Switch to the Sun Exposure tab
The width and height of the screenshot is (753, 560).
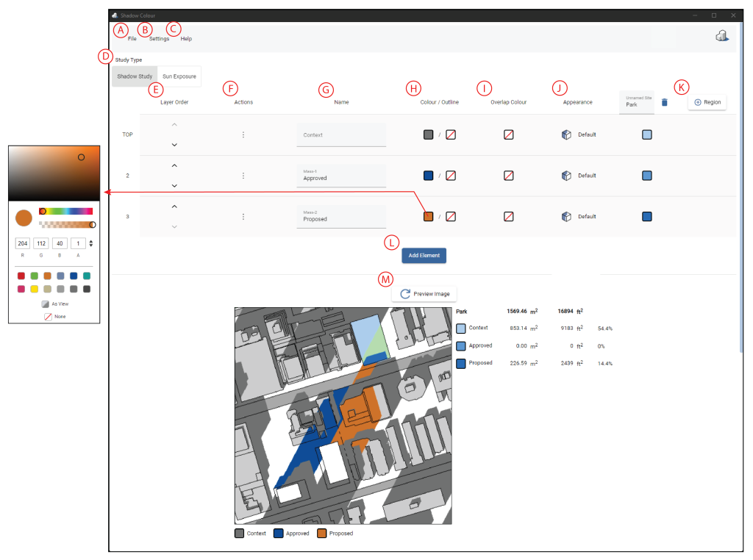pyautogui.click(x=179, y=76)
